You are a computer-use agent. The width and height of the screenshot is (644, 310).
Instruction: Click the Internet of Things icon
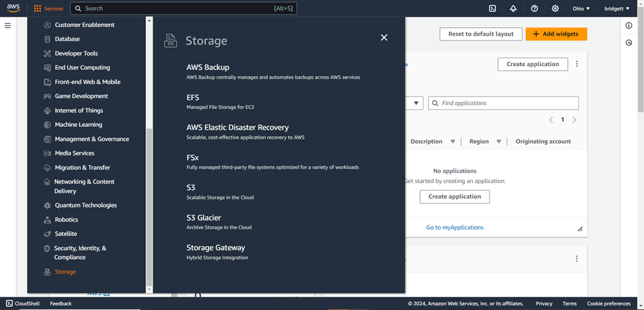(48, 110)
